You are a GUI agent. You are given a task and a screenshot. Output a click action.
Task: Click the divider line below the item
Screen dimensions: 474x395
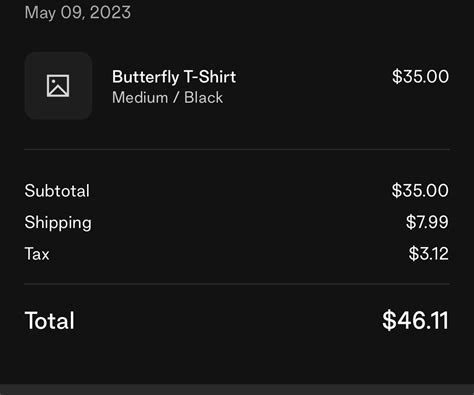coord(237,150)
